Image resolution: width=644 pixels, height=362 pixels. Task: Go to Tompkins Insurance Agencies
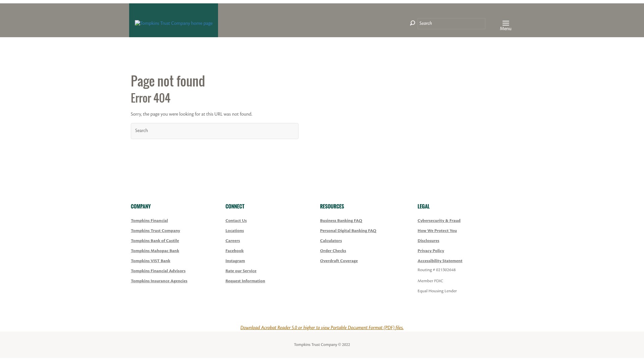pos(159,281)
